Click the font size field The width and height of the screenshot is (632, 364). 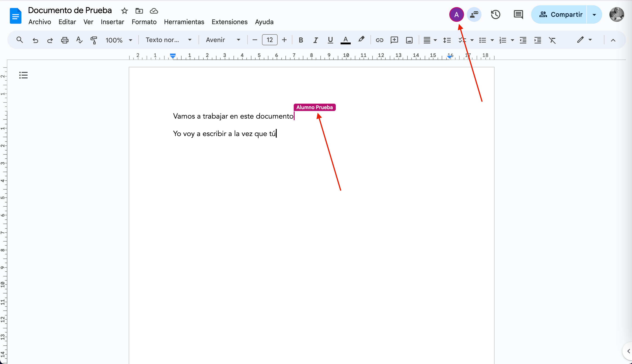click(270, 40)
